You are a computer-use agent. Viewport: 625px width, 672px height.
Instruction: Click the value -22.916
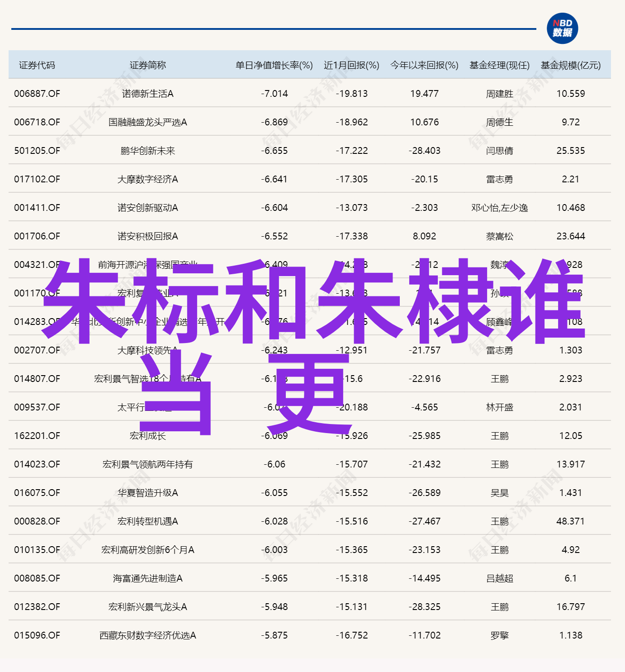coord(424,379)
